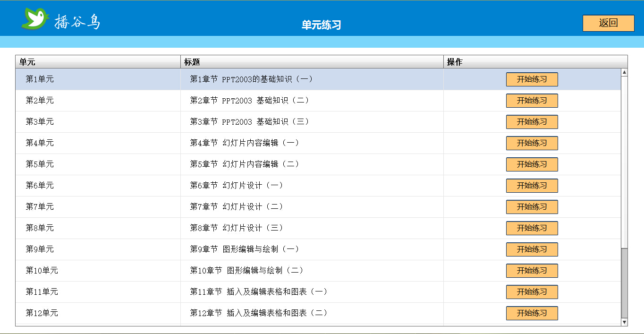Sort by the 单元 column header
Screen dimensions: 644x334
(x=98, y=62)
